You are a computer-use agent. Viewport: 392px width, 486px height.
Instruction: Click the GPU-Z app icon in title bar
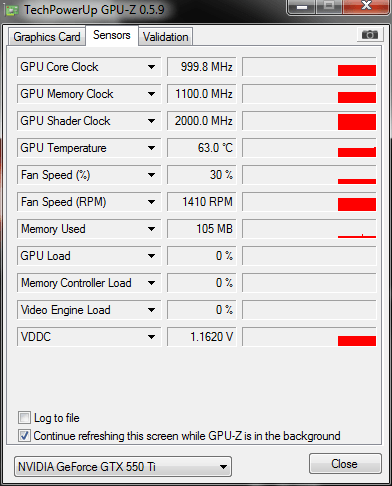tap(12, 10)
